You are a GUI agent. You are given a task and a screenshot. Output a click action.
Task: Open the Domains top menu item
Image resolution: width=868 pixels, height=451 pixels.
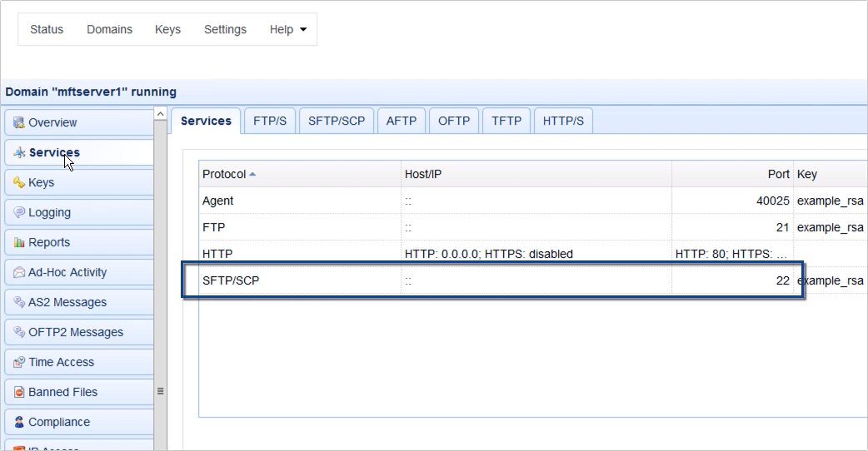[x=109, y=29]
